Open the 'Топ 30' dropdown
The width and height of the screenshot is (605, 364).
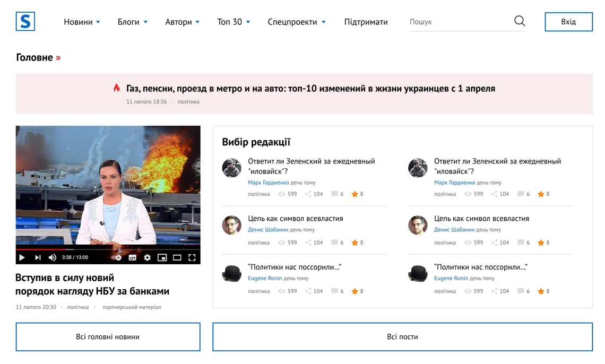click(x=230, y=22)
